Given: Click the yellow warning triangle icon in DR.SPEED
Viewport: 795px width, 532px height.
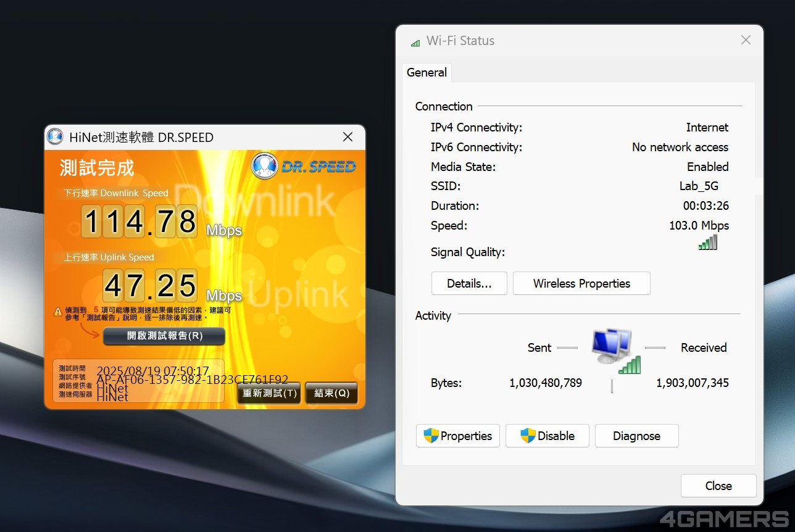Looking at the screenshot, I should (58, 312).
